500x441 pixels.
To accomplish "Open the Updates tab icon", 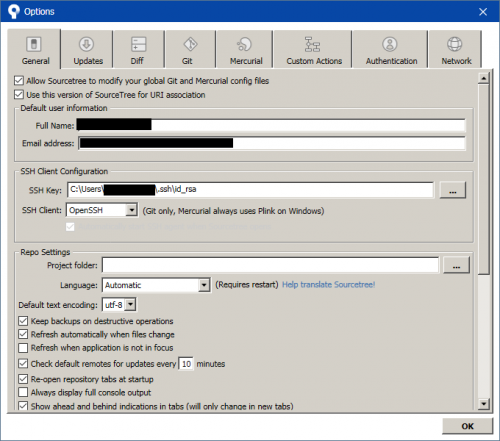I will coord(86,44).
